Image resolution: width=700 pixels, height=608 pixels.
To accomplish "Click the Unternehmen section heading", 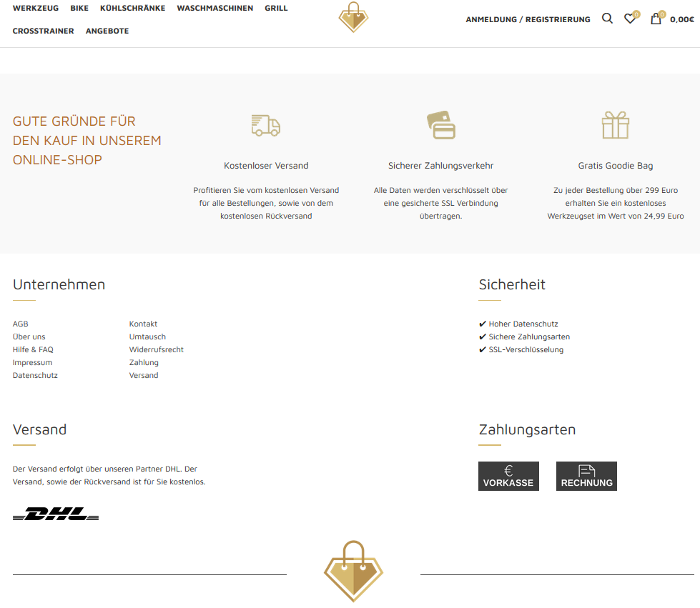I will 59,284.
